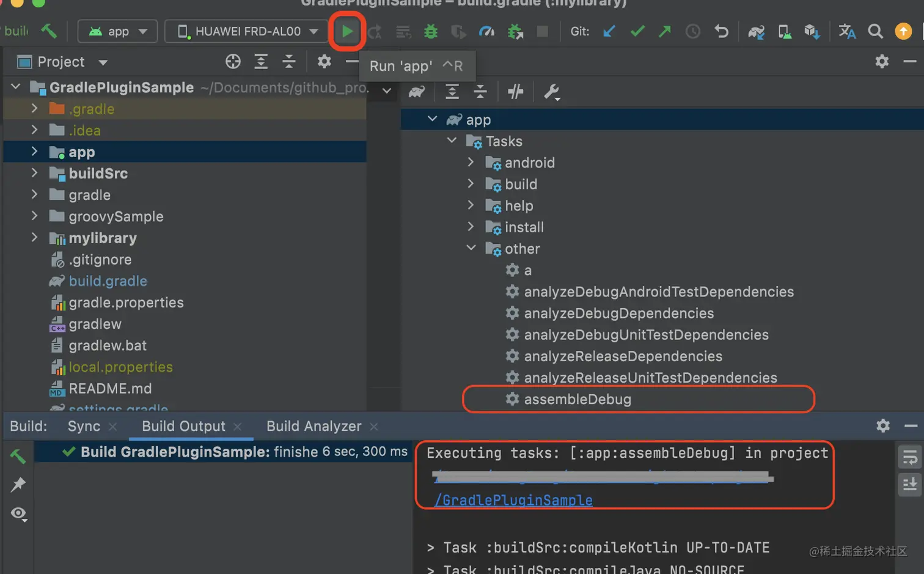This screenshot has width=924, height=574.
Task: Click the build hammer icon in toolbar
Action: coord(49,31)
